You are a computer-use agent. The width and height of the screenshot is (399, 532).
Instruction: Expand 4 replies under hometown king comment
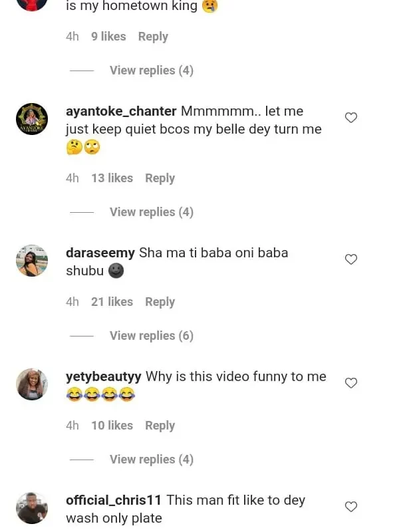click(151, 70)
